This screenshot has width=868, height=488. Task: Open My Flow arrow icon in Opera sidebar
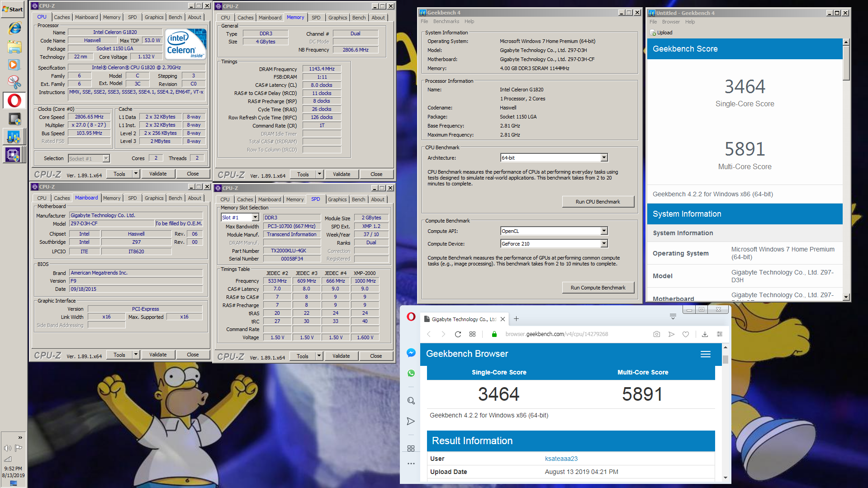(411, 422)
